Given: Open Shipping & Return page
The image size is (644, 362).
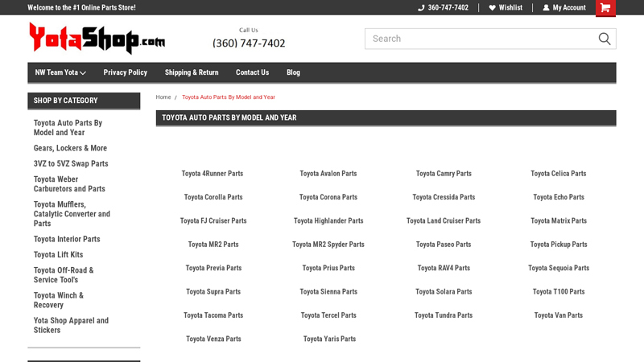Looking at the screenshot, I should (x=192, y=72).
